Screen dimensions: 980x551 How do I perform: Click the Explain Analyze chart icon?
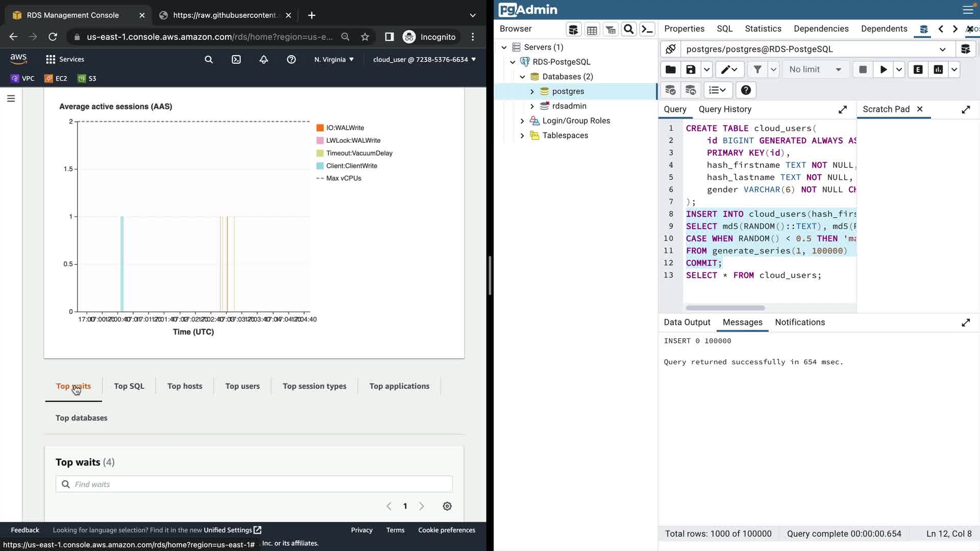938,70
